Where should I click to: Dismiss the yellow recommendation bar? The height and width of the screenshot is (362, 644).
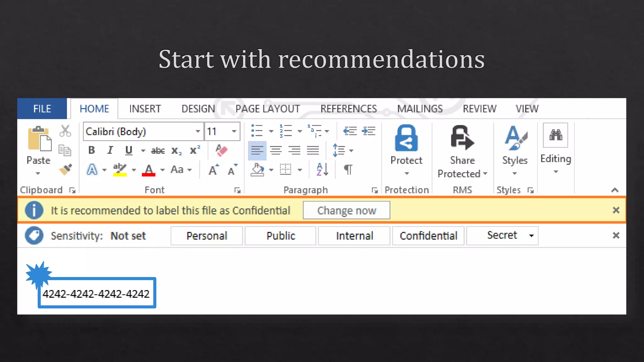pos(616,210)
